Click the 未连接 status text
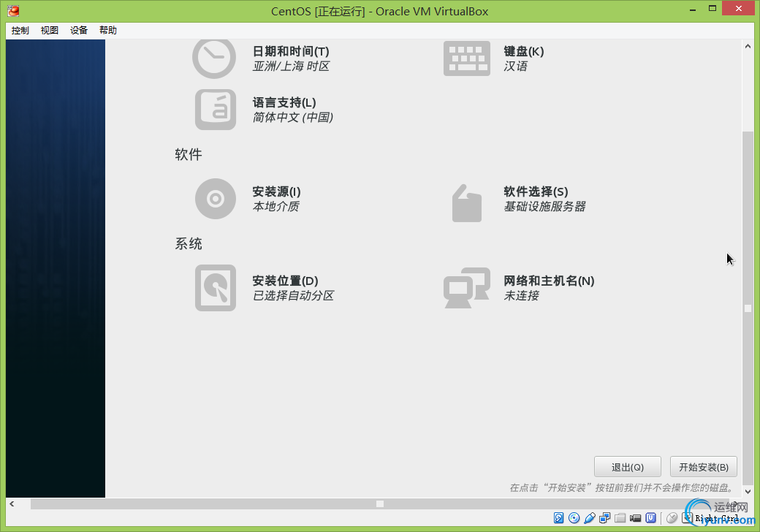 coord(522,296)
